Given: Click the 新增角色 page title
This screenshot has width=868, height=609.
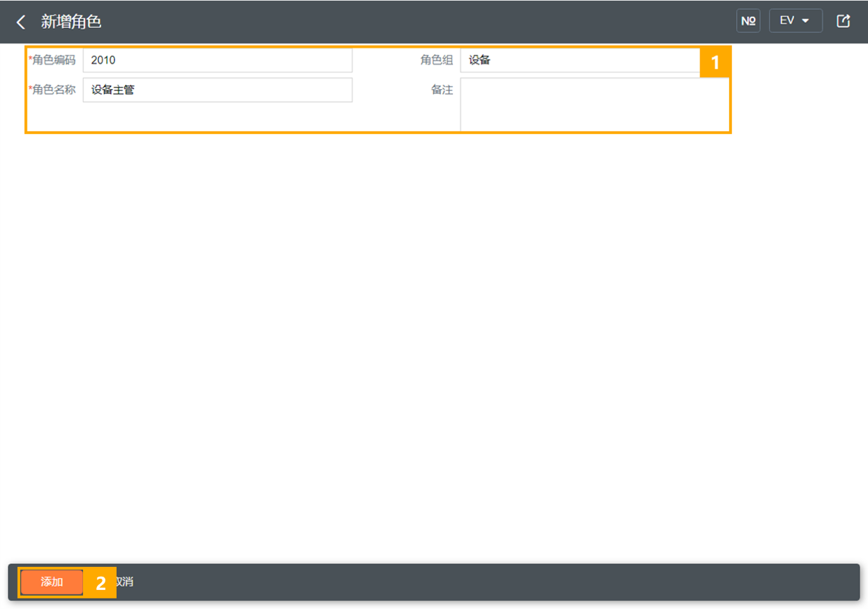Looking at the screenshot, I should pyautogui.click(x=71, y=22).
